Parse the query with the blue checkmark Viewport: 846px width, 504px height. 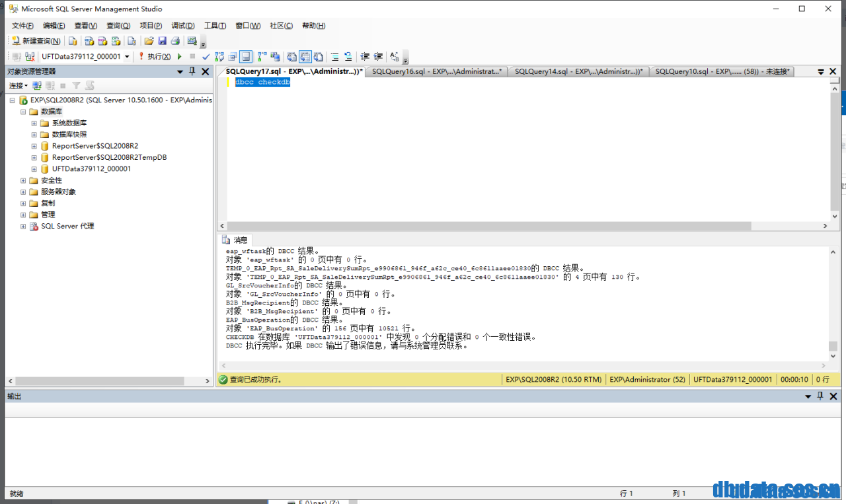pos(206,57)
